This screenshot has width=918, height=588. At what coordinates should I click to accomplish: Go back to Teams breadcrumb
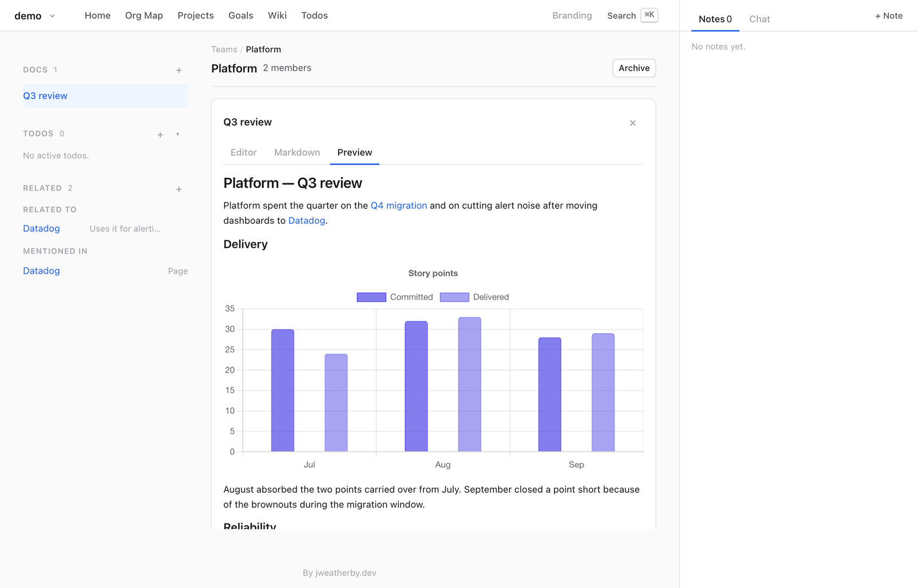(x=224, y=49)
